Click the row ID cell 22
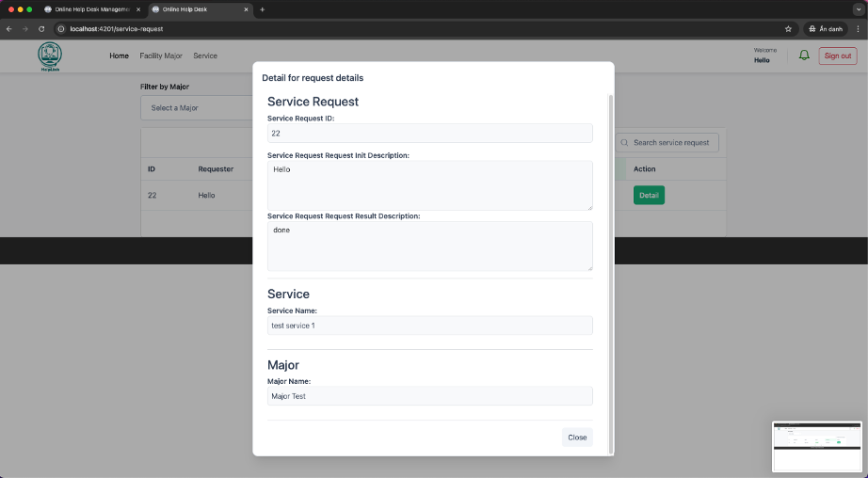This screenshot has width=868, height=478. point(152,196)
